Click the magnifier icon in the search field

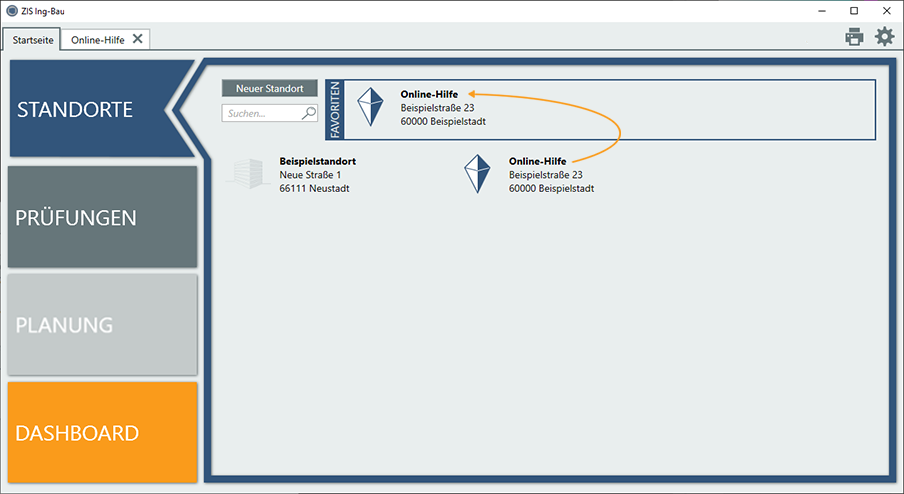pos(309,113)
